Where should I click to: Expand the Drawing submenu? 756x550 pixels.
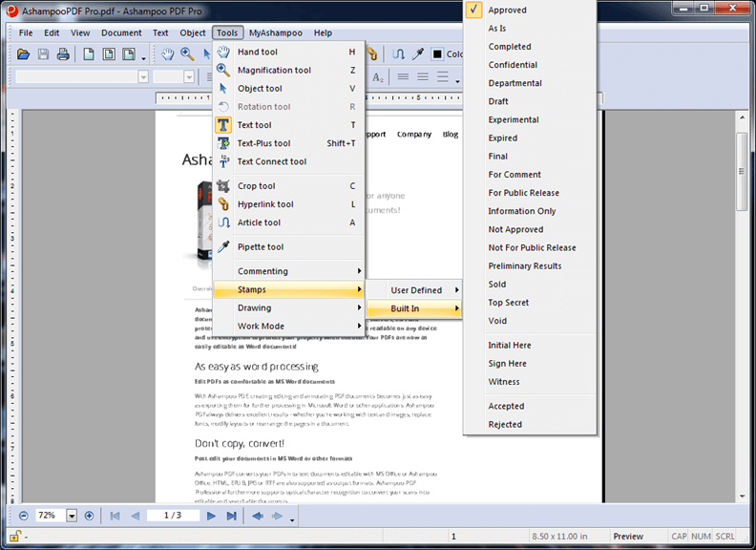[289, 307]
